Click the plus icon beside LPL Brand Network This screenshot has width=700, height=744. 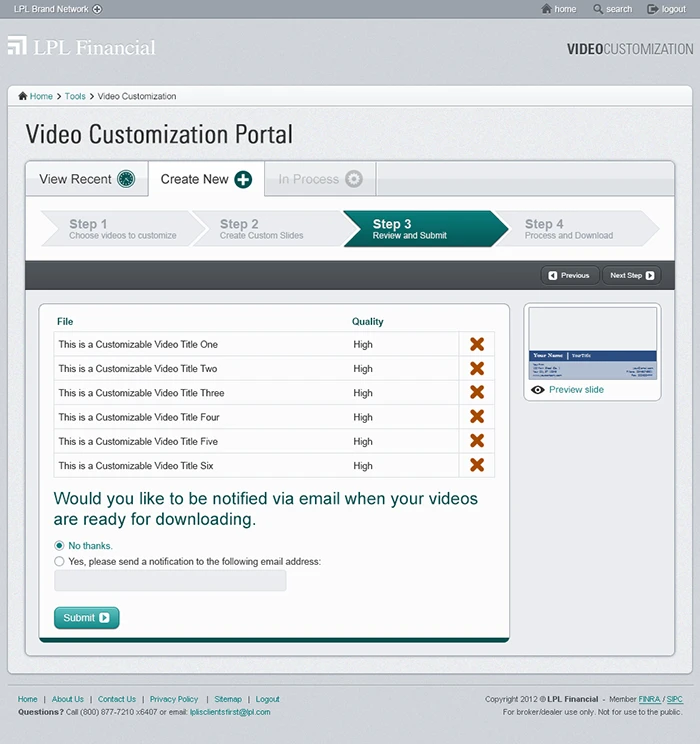click(x=97, y=9)
